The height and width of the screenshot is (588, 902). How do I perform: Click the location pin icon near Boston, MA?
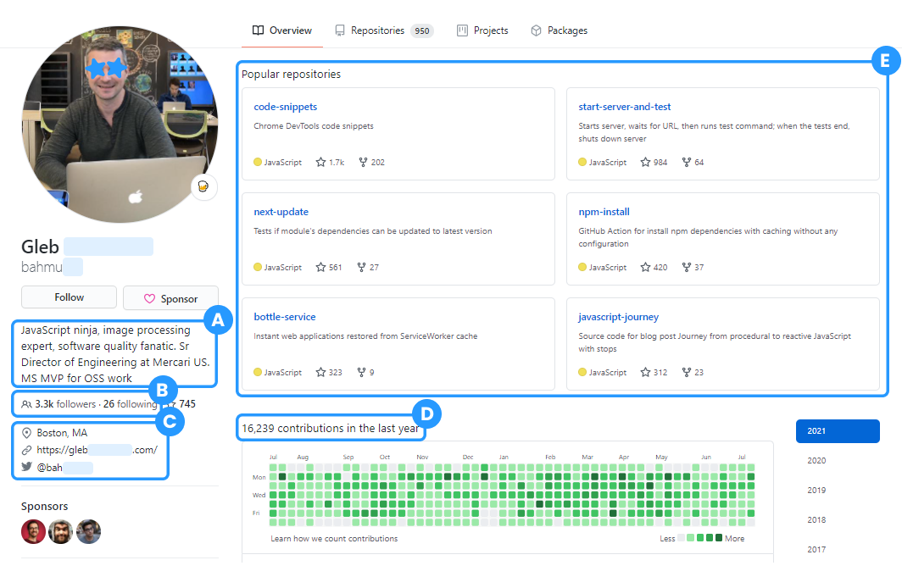[28, 432]
